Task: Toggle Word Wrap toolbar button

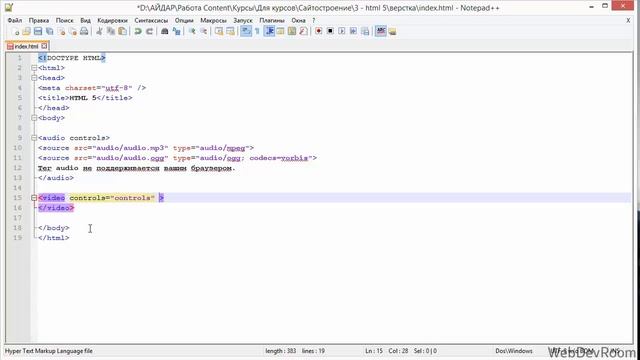Action: pos(246,31)
